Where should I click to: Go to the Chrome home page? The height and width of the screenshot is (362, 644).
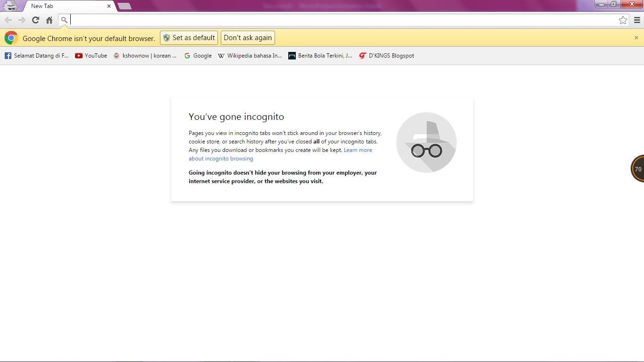tap(49, 20)
